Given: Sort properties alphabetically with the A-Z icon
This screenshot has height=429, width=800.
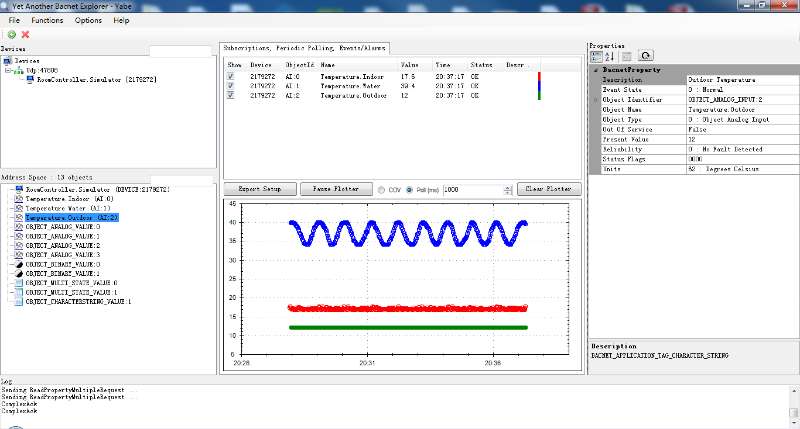Looking at the screenshot, I should [609, 56].
